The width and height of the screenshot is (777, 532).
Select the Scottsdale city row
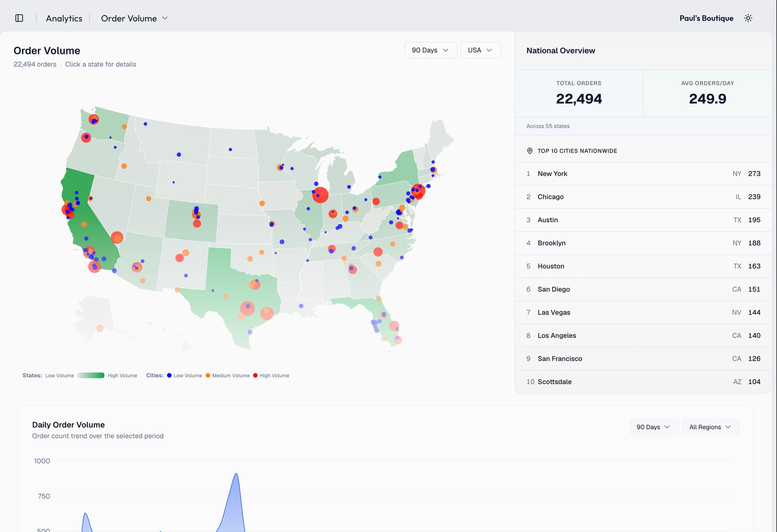(x=643, y=382)
